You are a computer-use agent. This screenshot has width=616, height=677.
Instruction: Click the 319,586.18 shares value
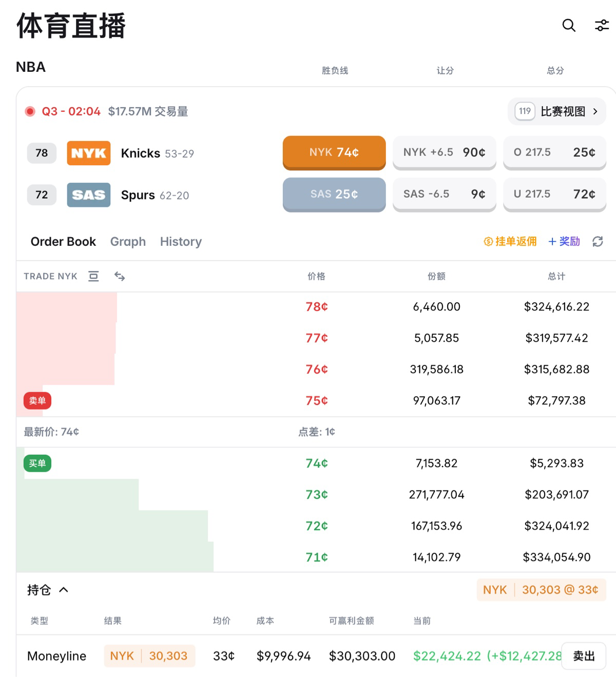click(x=437, y=369)
